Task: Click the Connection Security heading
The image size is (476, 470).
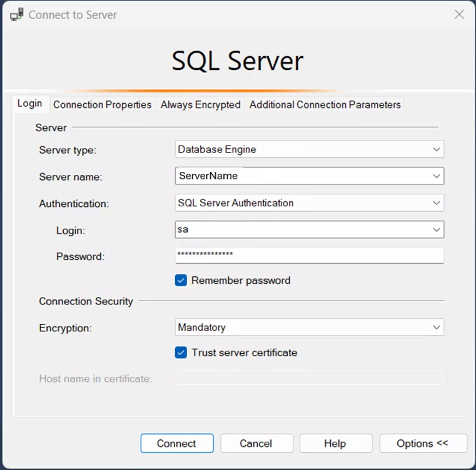Action: click(86, 301)
